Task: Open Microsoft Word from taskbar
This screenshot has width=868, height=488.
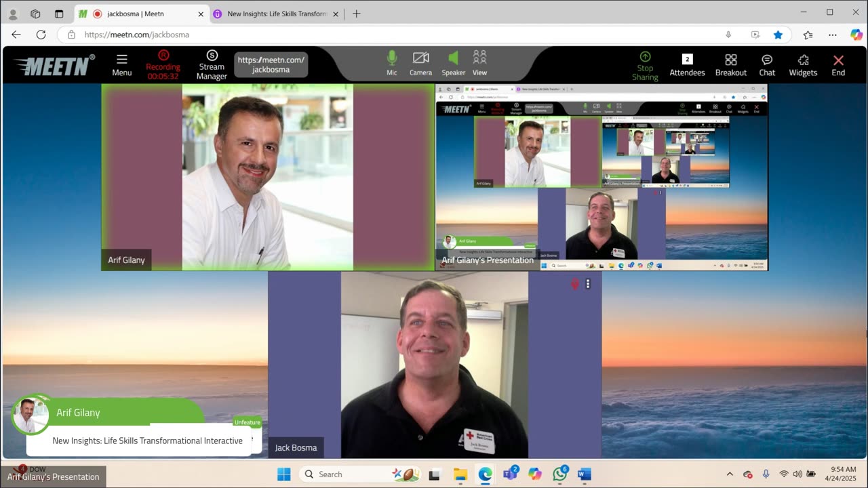Action: pyautogui.click(x=585, y=474)
